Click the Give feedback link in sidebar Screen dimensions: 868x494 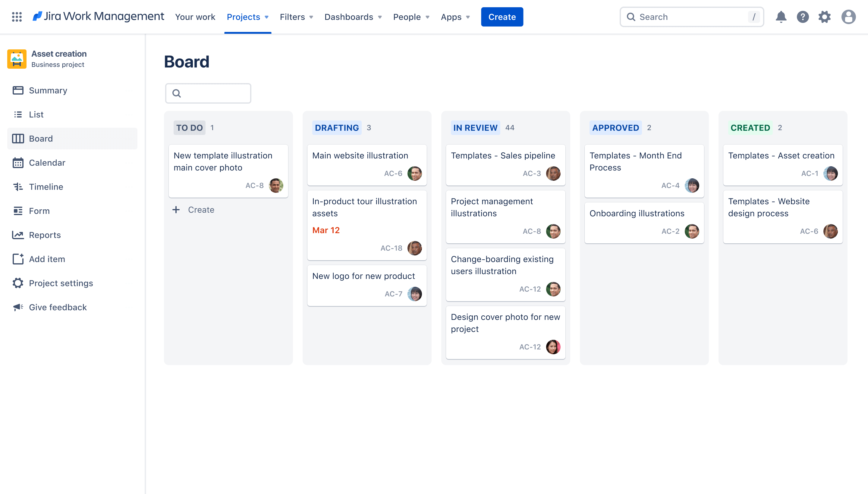(58, 307)
